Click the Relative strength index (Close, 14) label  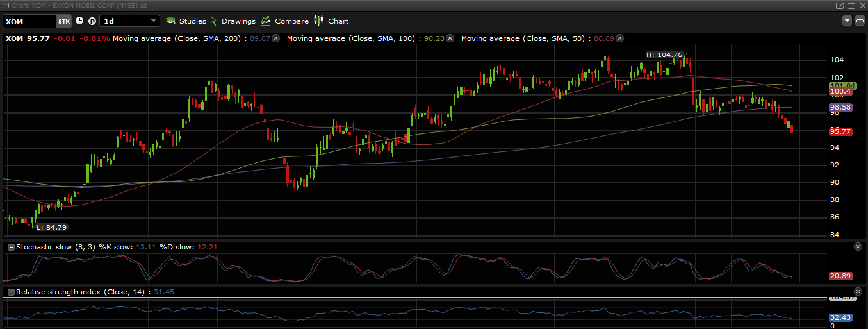[x=80, y=292]
